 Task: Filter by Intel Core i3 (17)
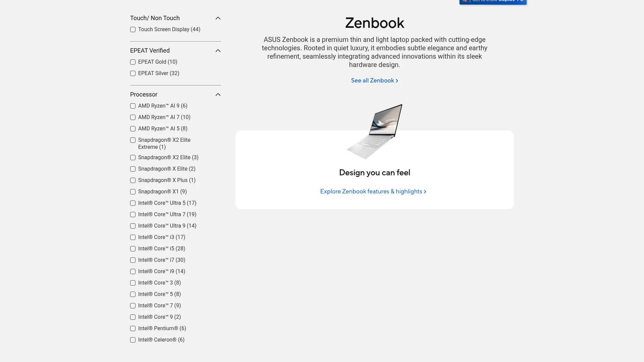[133, 237]
